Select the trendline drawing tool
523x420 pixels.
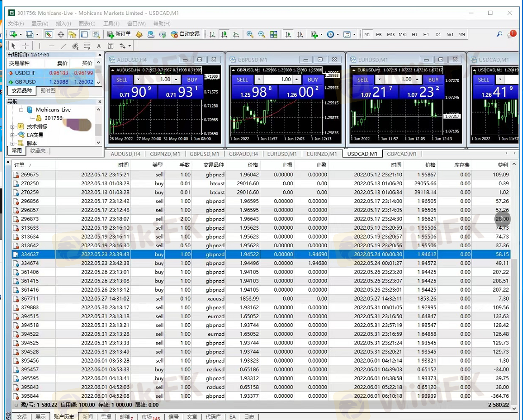pyautogui.click(x=63, y=46)
